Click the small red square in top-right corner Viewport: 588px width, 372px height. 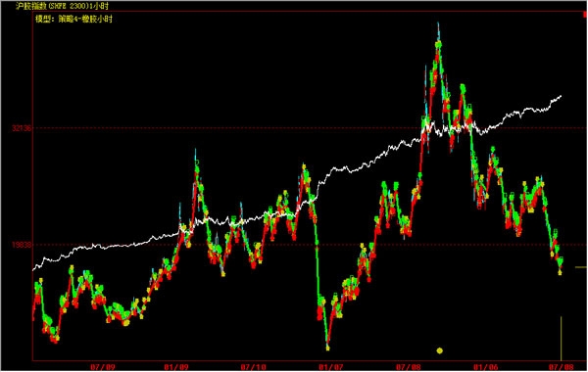(585, 15)
